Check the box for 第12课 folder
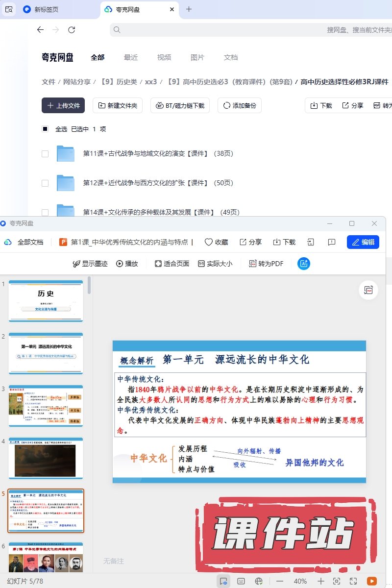The image size is (392, 588). (45, 183)
